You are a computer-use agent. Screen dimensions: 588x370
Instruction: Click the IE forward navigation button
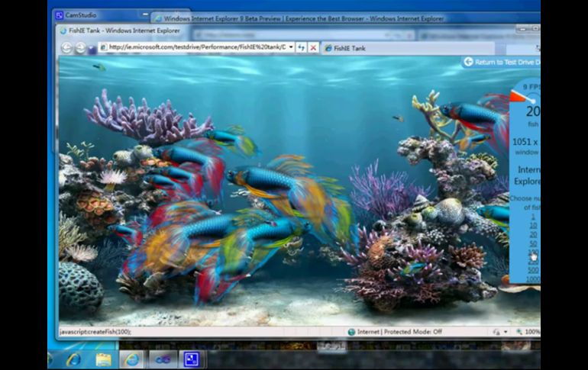point(80,47)
